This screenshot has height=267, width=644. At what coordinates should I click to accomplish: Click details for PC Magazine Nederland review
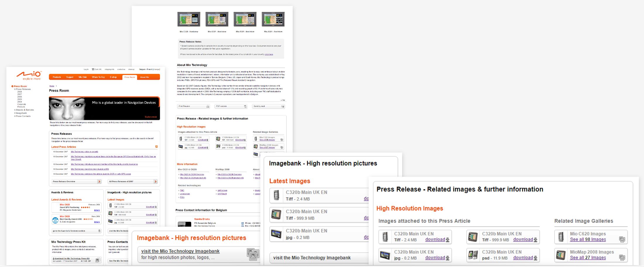[x=97, y=210]
